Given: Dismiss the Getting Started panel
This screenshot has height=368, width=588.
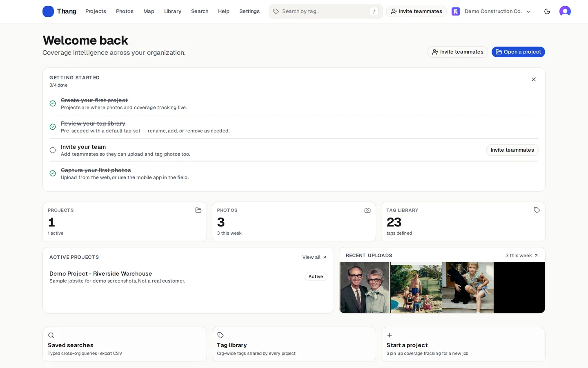Looking at the screenshot, I should 534,79.
